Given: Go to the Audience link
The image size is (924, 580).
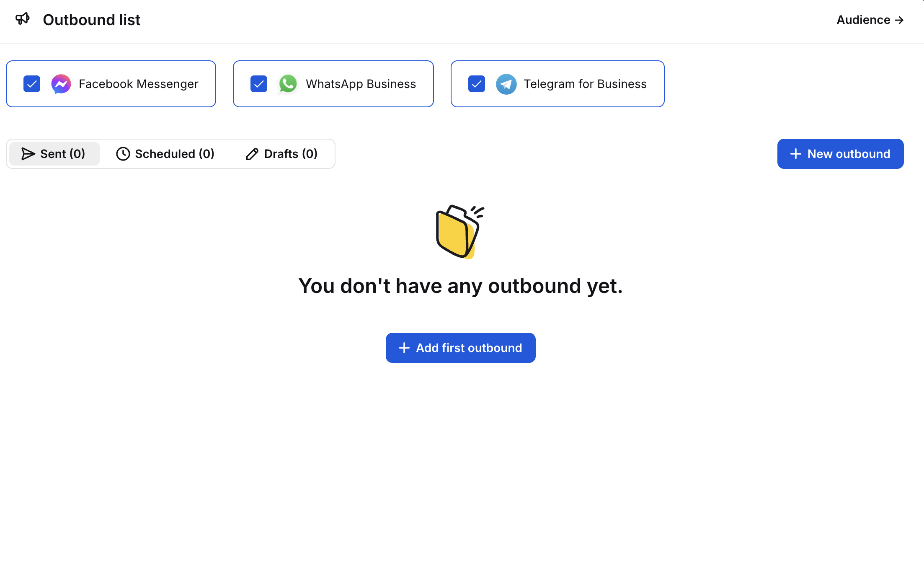Looking at the screenshot, I should [x=863, y=20].
